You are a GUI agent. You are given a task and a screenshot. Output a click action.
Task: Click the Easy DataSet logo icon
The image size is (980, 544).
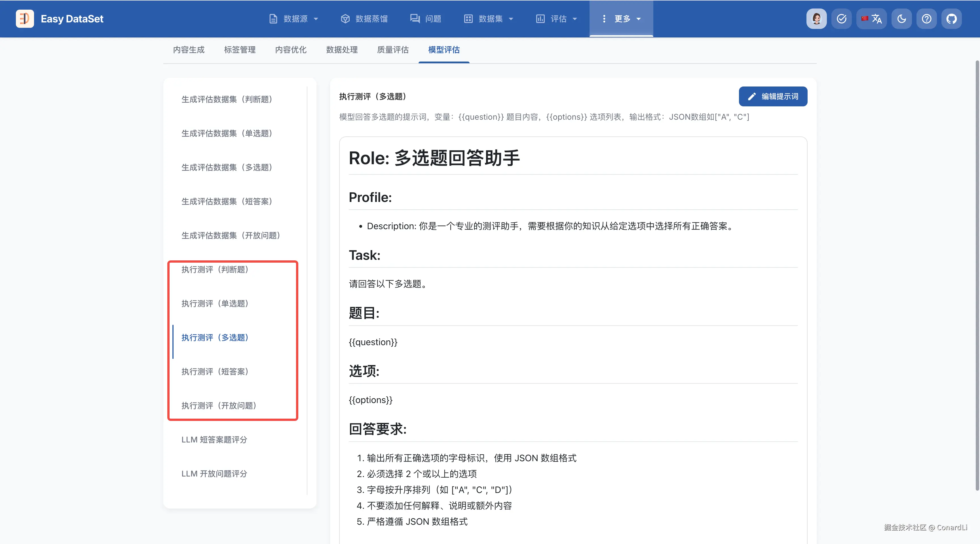click(x=25, y=19)
